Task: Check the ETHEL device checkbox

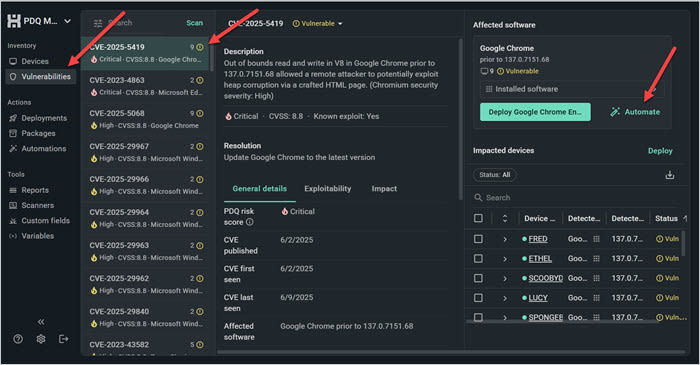Action: tap(478, 258)
